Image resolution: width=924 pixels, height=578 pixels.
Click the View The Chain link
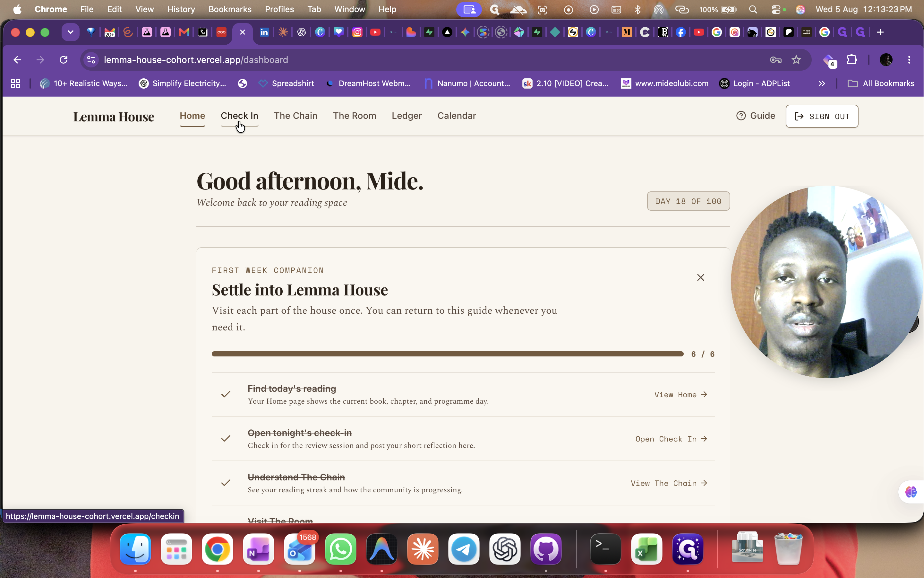pyautogui.click(x=669, y=483)
